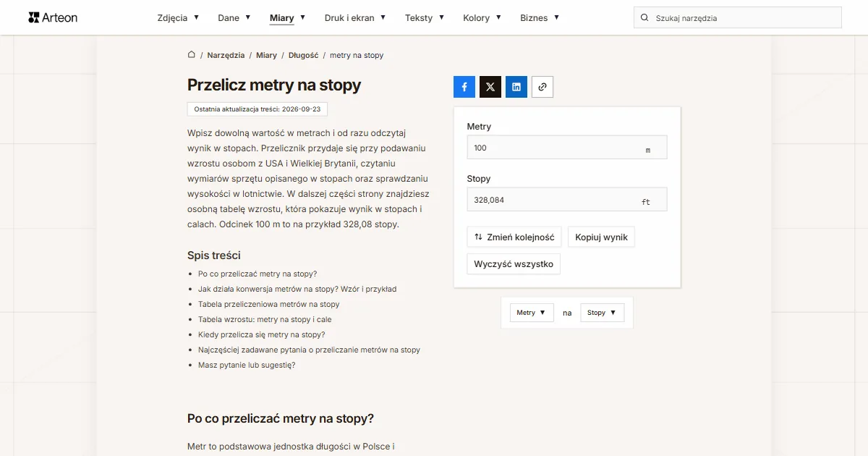Image resolution: width=868 pixels, height=456 pixels.
Task: Jump to 'Najczęściej zadawane pytania' section link
Action: [309, 350]
